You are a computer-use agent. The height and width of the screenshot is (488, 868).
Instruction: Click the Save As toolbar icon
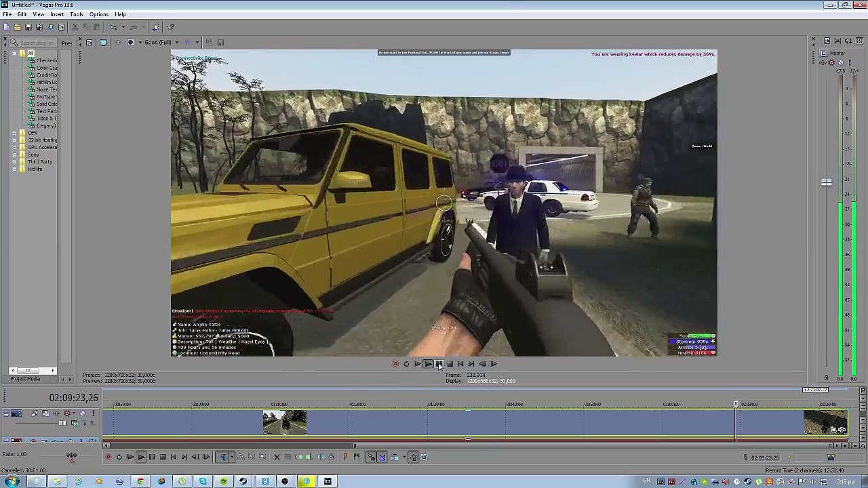39,27
